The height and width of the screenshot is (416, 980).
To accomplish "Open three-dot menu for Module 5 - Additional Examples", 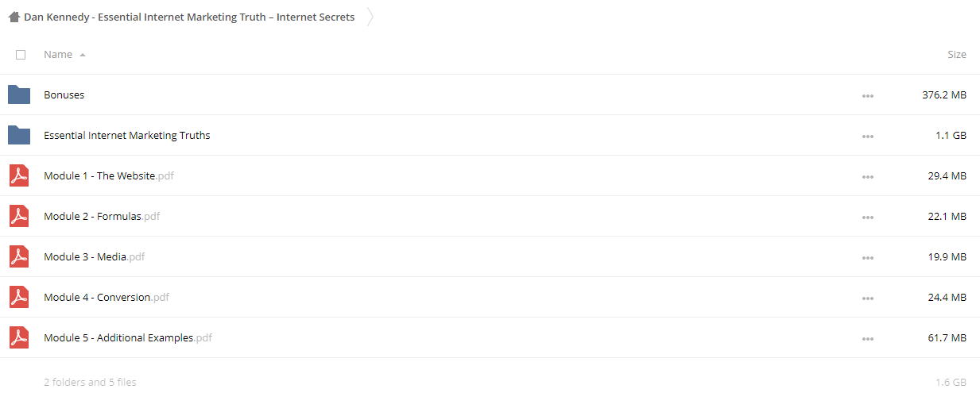I will pos(867,338).
